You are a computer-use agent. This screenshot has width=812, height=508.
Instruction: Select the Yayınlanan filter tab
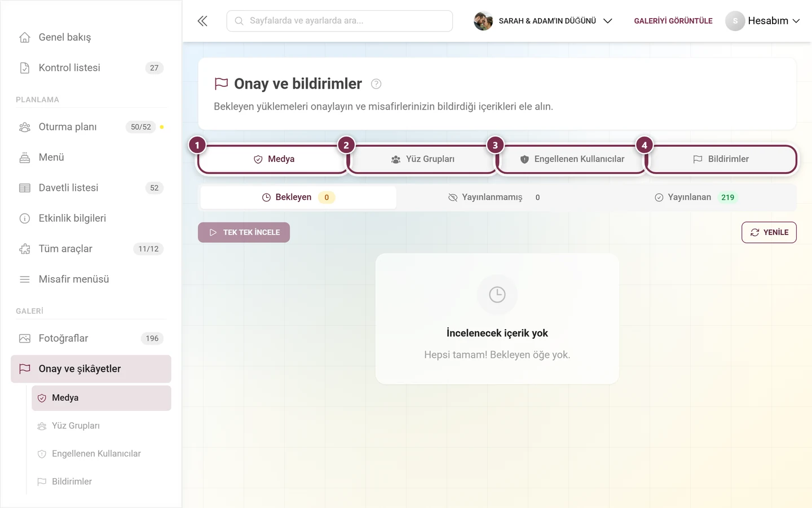click(696, 198)
